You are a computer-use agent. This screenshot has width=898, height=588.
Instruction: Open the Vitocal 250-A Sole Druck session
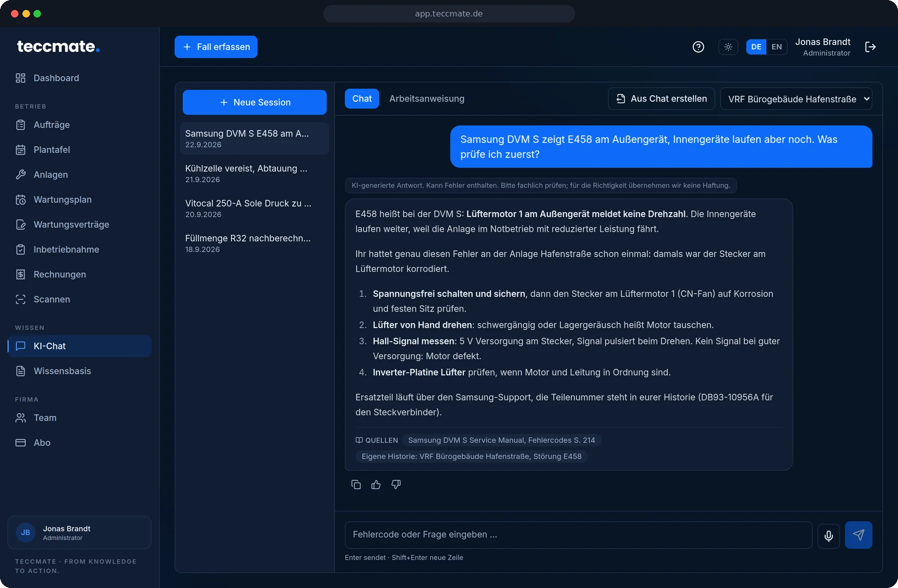point(254,208)
